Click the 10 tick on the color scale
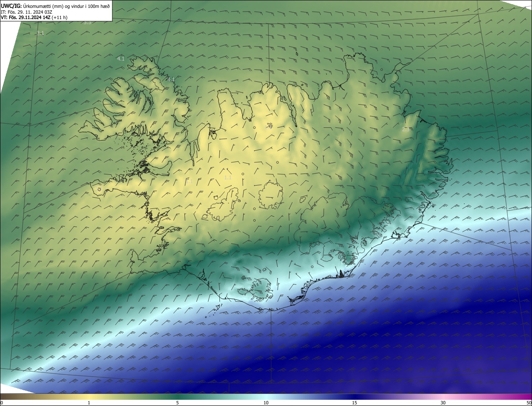This screenshot has width=532, height=406. pos(266,403)
